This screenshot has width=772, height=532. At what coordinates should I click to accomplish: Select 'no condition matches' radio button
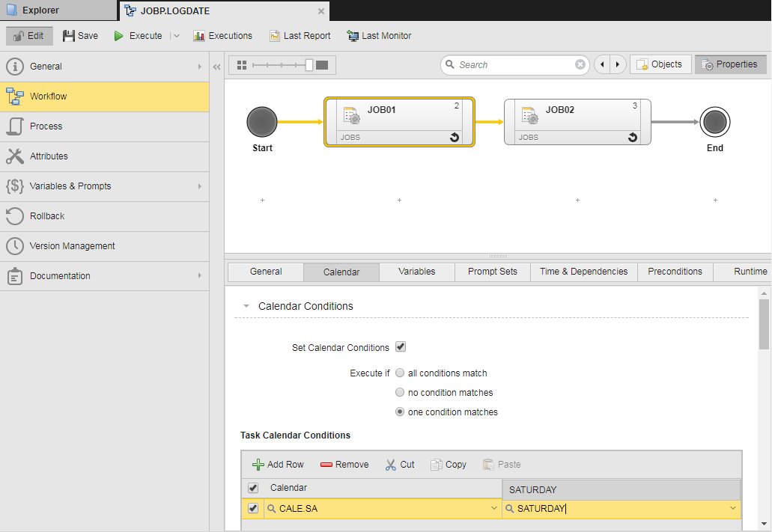click(401, 392)
